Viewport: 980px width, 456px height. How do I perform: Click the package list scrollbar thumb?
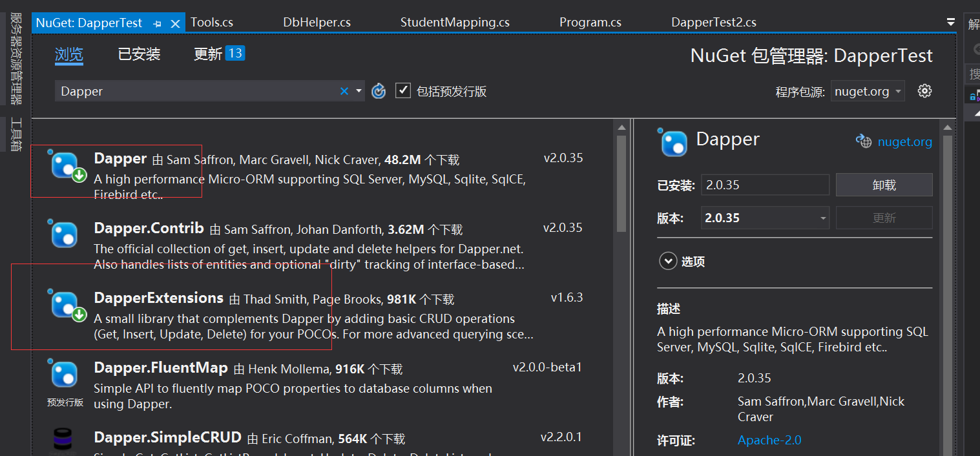(621, 183)
